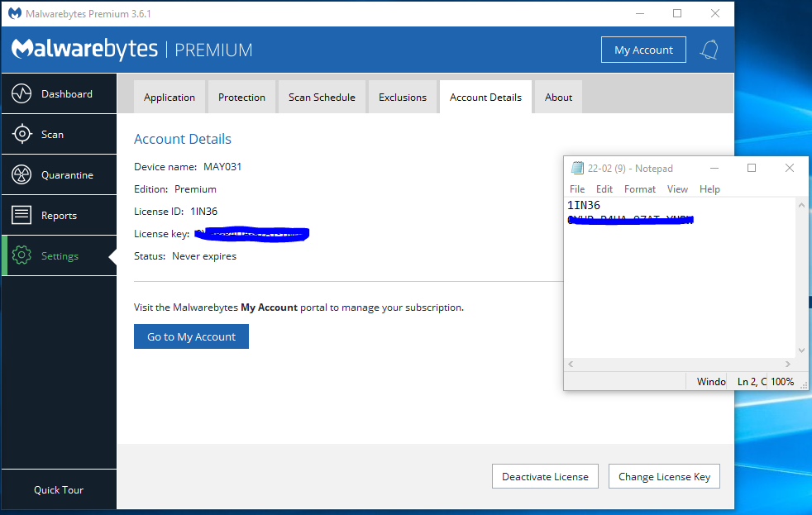Screen dimensions: 812x515
Task: Click the License ID value 1IN36
Action: pos(204,211)
